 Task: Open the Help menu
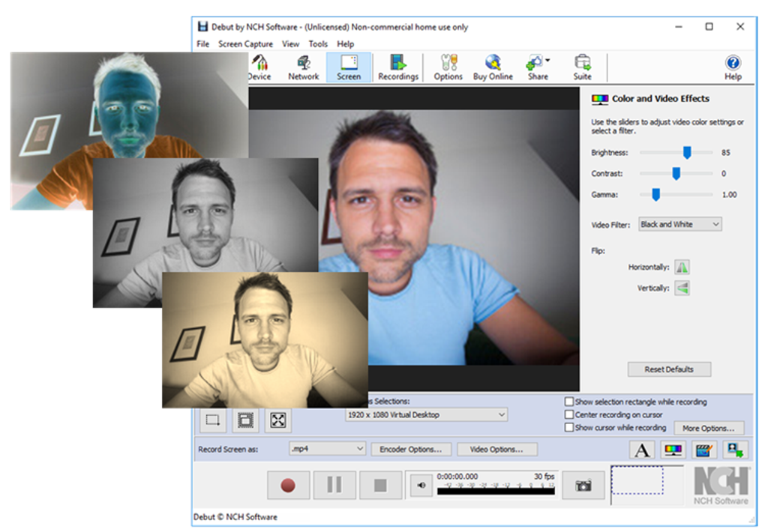[x=346, y=44]
